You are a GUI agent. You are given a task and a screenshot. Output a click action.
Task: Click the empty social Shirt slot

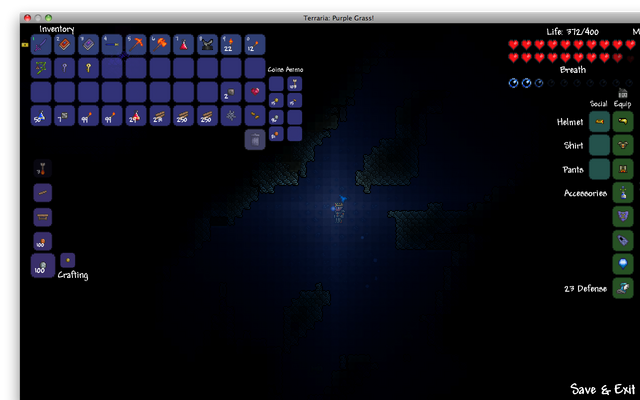point(599,145)
